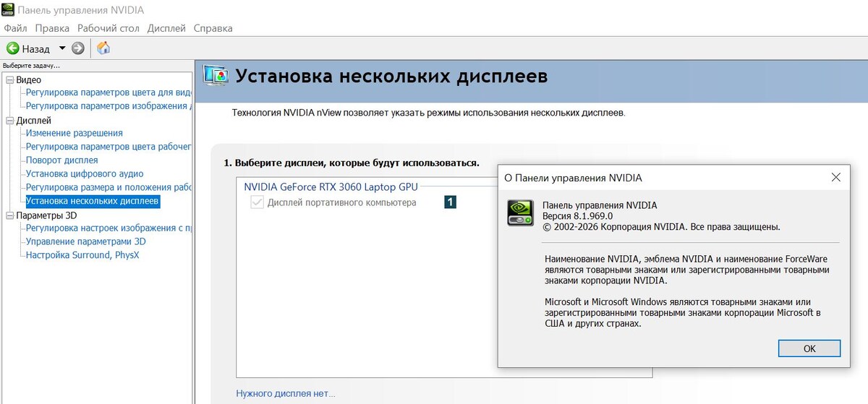Click the copyright Корпорация NVIDIA line
Viewport: 868px width, 404px height.
pos(661,227)
